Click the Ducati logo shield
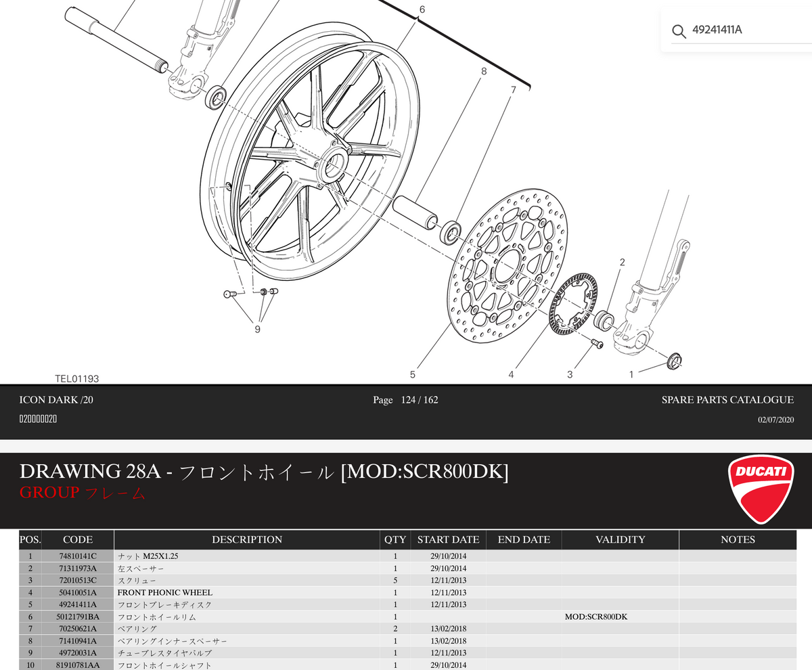The width and height of the screenshot is (812, 670). (x=761, y=489)
